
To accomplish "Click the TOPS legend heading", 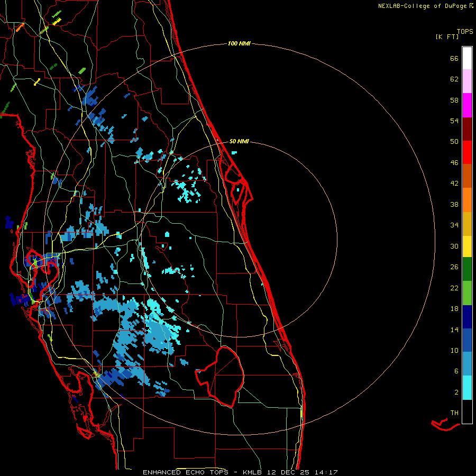I will [x=465, y=31].
